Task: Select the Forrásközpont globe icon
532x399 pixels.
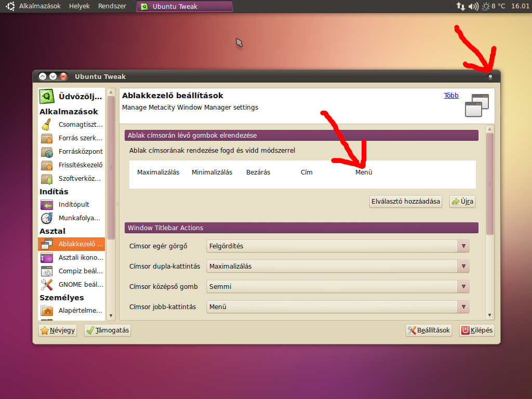Action: pyautogui.click(x=47, y=152)
